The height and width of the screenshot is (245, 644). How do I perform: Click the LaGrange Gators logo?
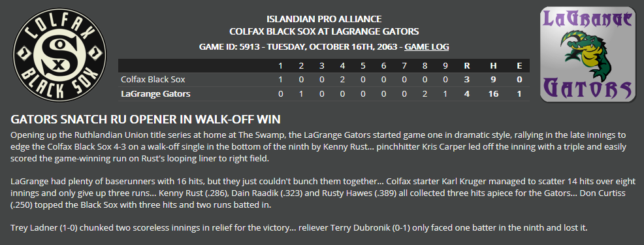(587, 55)
